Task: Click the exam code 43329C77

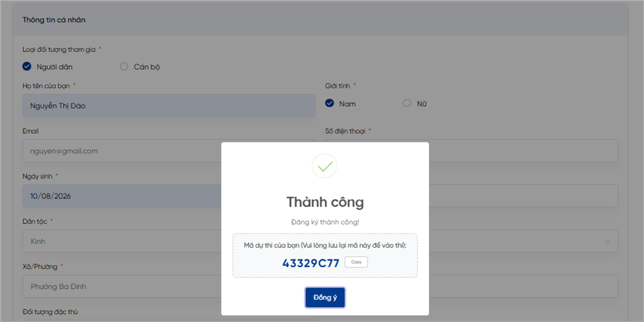Action: [311, 263]
